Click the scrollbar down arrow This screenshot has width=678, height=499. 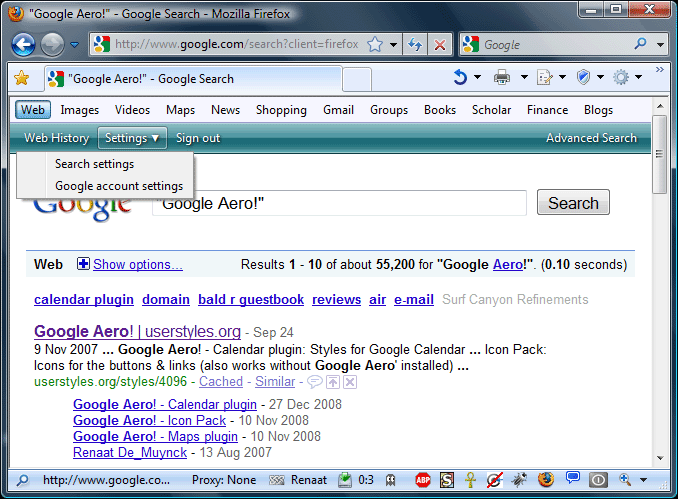pos(660,458)
